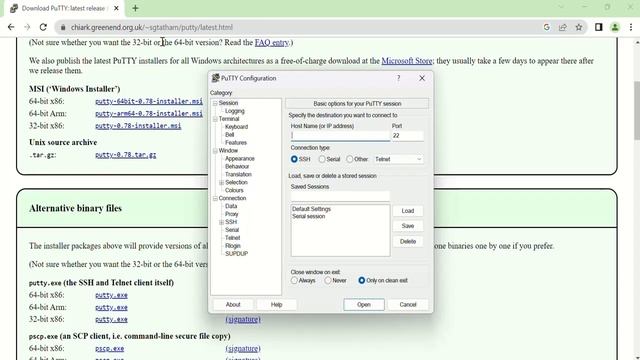
Task: Open the Telnet protocol dropdown
Action: pos(398,159)
